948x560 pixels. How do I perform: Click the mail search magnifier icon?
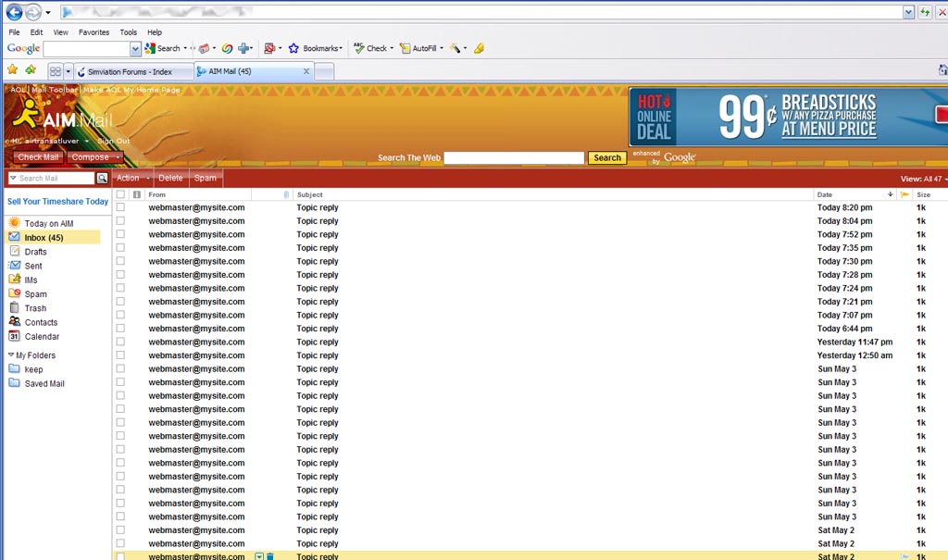(102, 178)
